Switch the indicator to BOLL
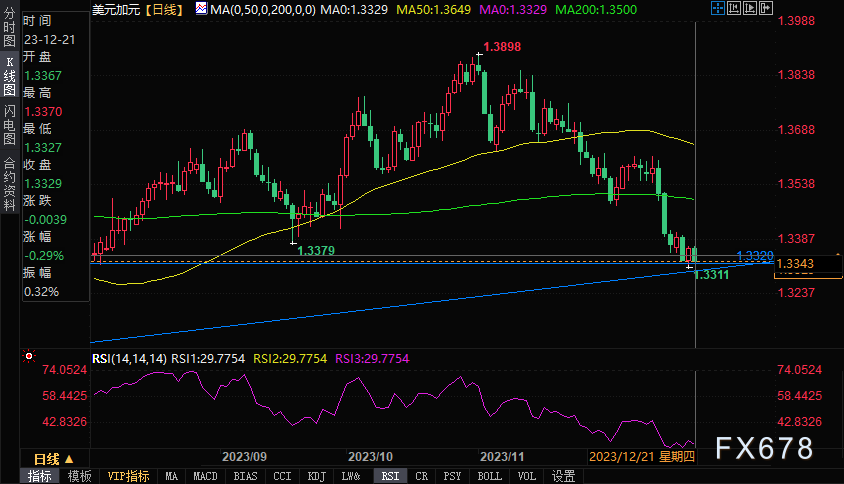This screenshot has width=844, height=484. 489,476
